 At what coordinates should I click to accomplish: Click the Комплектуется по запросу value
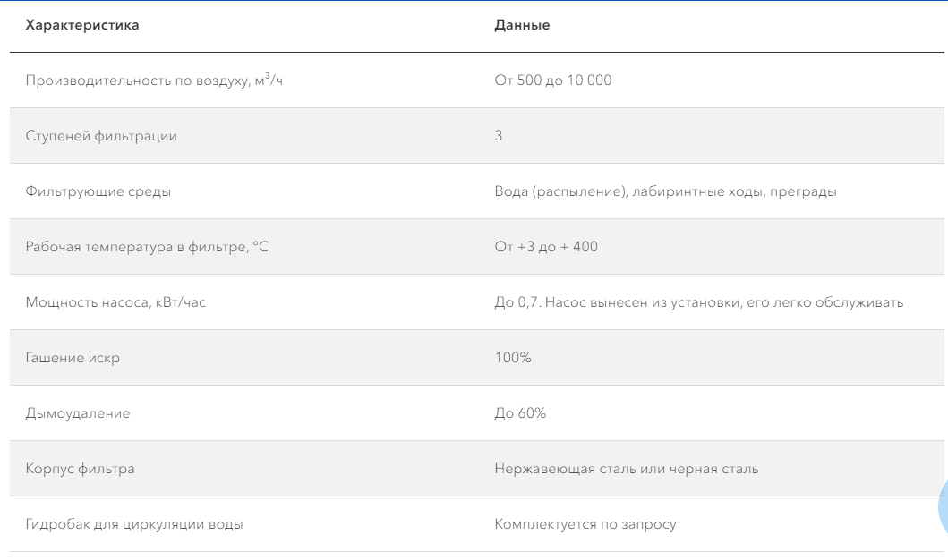(585, 524)
